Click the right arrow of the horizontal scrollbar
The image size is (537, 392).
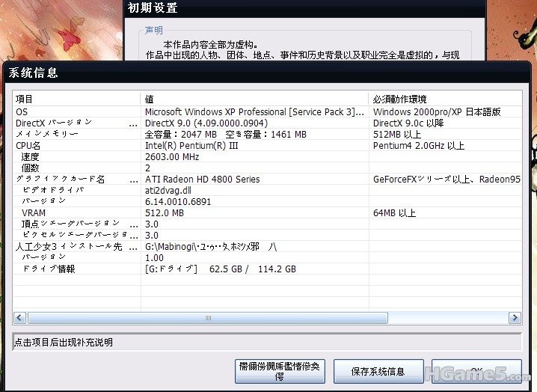tap(515, 318)
